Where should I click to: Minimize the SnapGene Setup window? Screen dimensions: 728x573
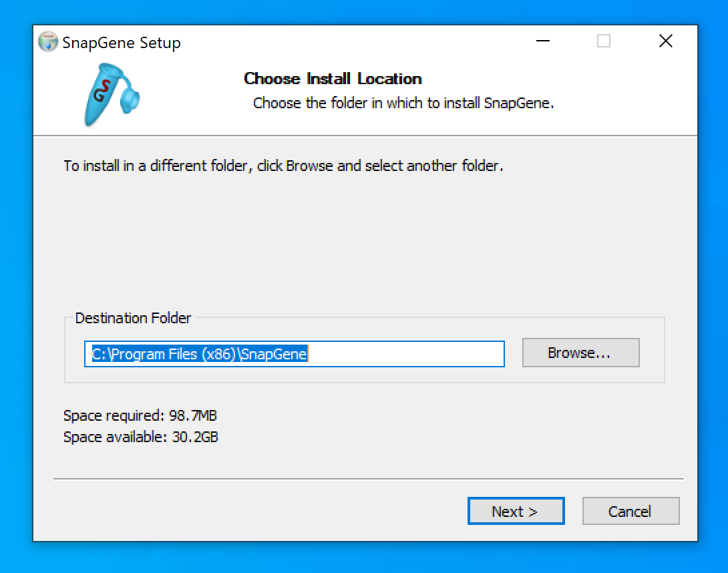[x=544, y=41]
